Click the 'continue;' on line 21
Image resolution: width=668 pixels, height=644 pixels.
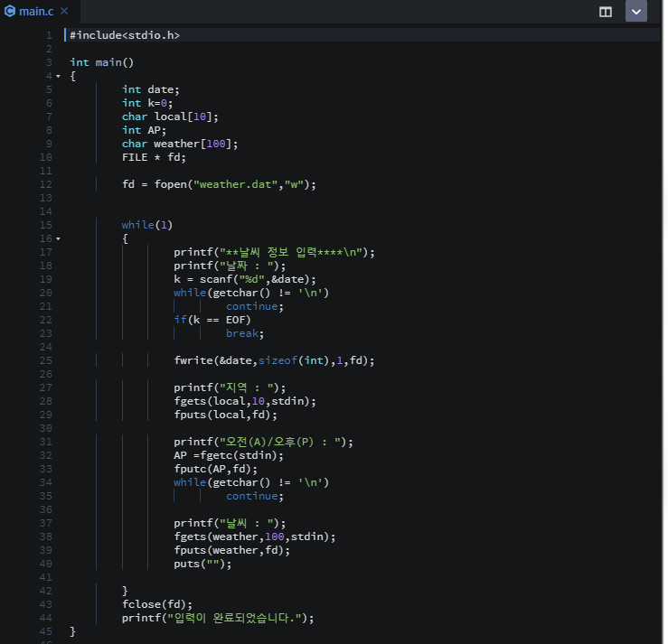tap(254, 306)
